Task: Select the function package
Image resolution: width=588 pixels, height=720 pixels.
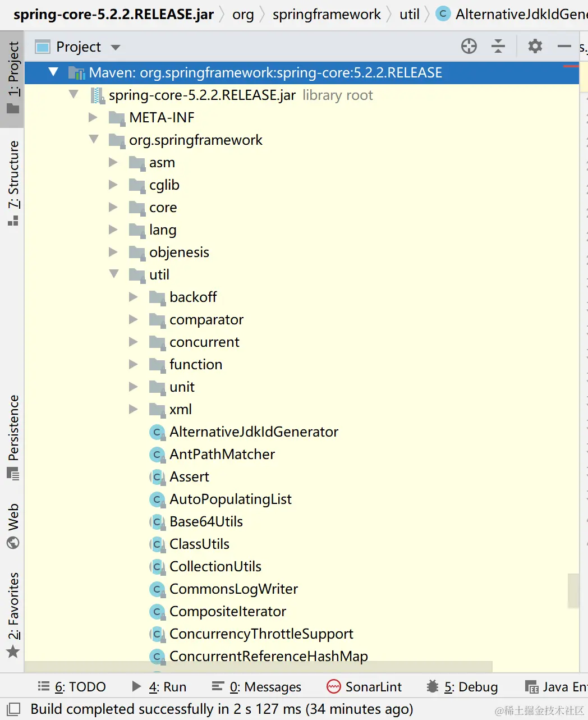Action: (196, 365)
